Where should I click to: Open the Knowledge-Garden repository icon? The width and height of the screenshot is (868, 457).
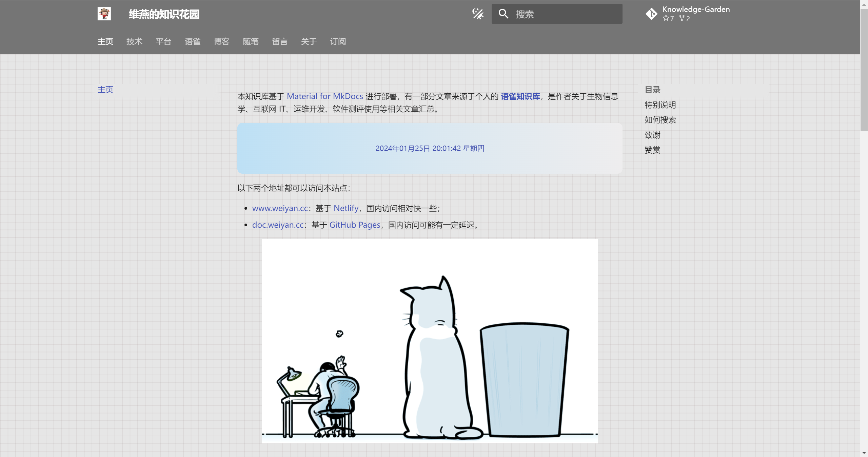click(652, 14)
